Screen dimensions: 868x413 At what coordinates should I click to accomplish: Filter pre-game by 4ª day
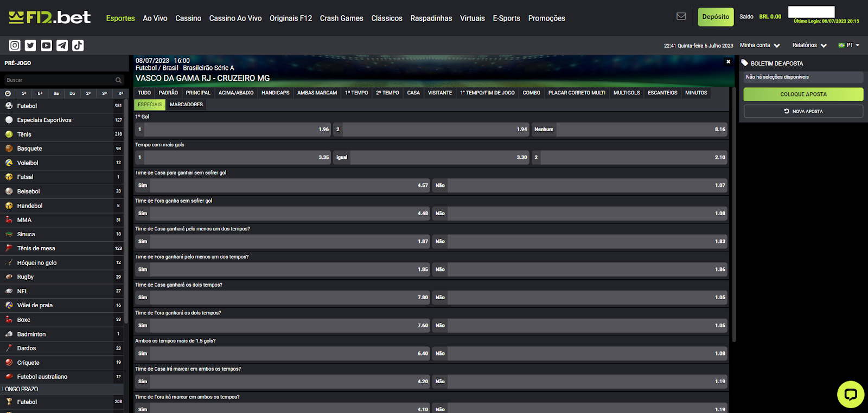(120, 93)
